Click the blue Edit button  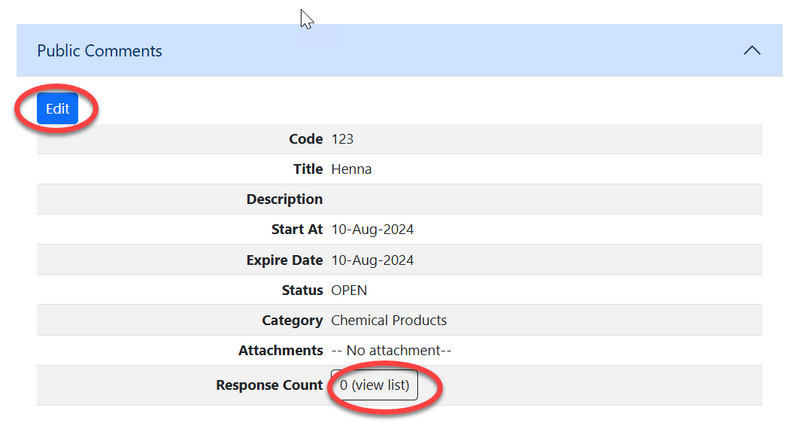click(57, 109)
